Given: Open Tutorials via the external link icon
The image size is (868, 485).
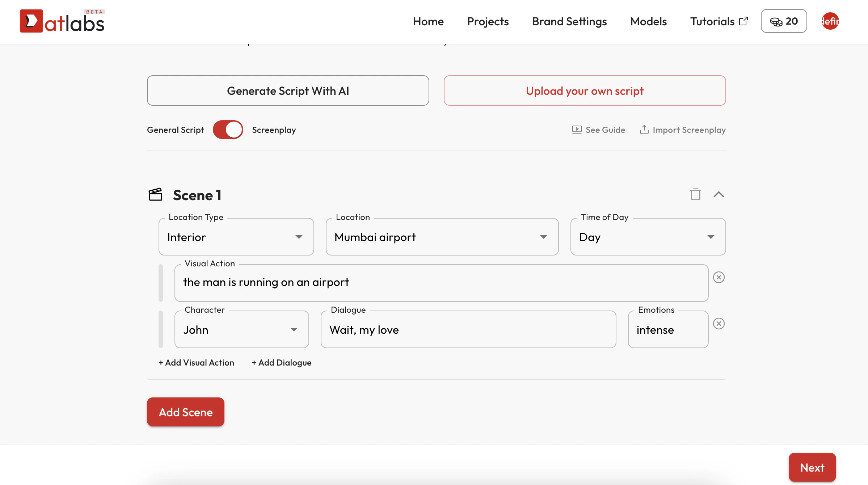Looking at the screenshot, I should point(743,21).
